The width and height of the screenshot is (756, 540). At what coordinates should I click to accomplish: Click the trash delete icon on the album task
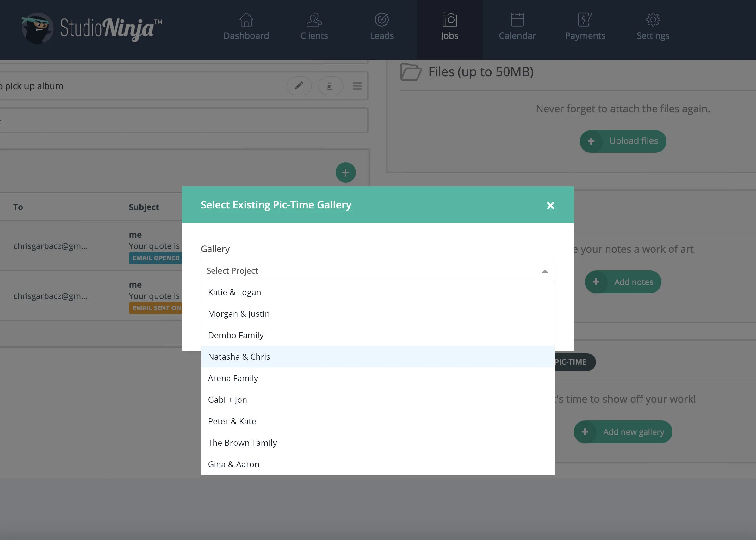[x=330, y=86]
